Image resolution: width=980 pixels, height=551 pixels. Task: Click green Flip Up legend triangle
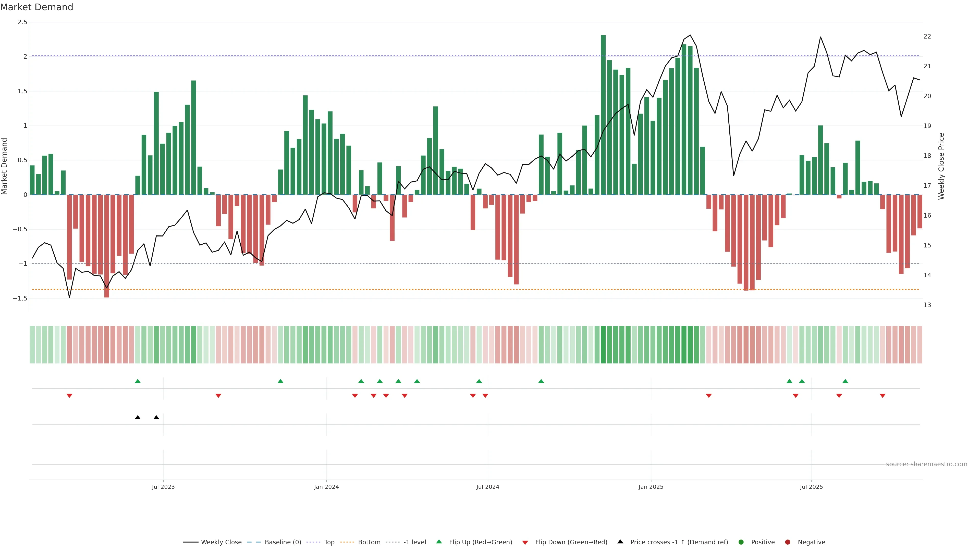439,542
